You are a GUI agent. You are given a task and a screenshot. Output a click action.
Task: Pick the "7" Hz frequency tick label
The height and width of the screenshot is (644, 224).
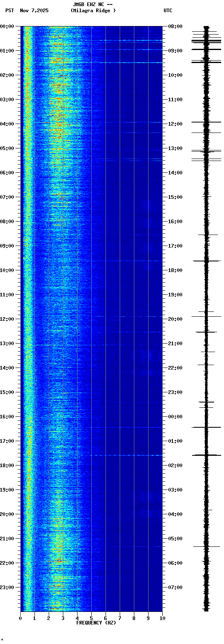120,618
